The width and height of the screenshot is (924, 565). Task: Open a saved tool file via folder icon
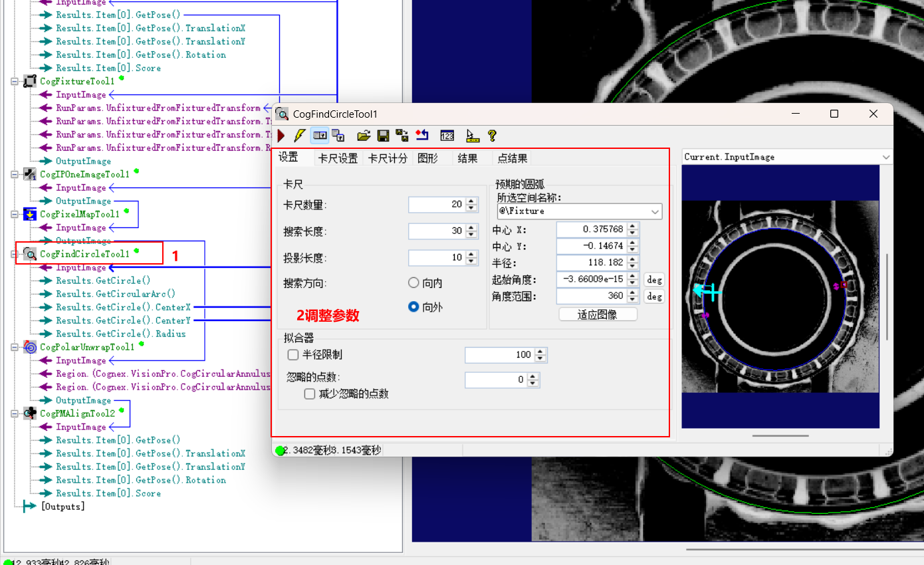(x=364, y=136)
